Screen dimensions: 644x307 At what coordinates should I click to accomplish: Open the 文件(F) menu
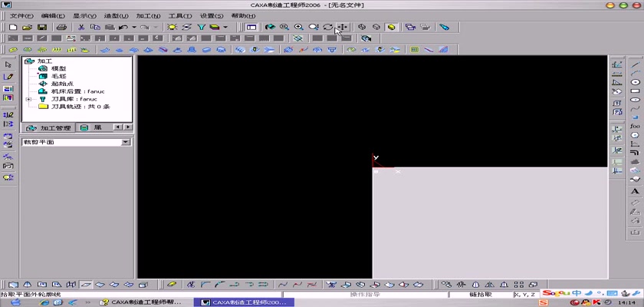pos(21,16)
